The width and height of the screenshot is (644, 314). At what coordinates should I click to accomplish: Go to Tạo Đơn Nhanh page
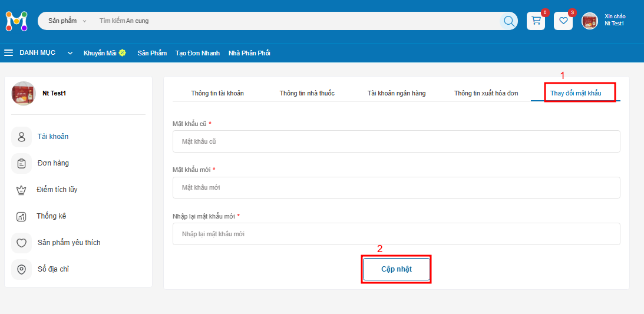197,53
